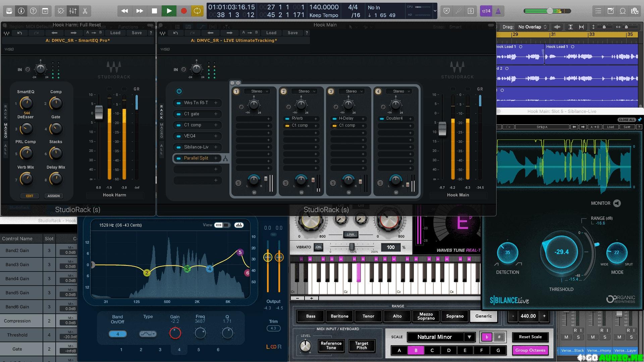Click the Group Octaves button
Viewport: 644px width, 362px height.
530,350
